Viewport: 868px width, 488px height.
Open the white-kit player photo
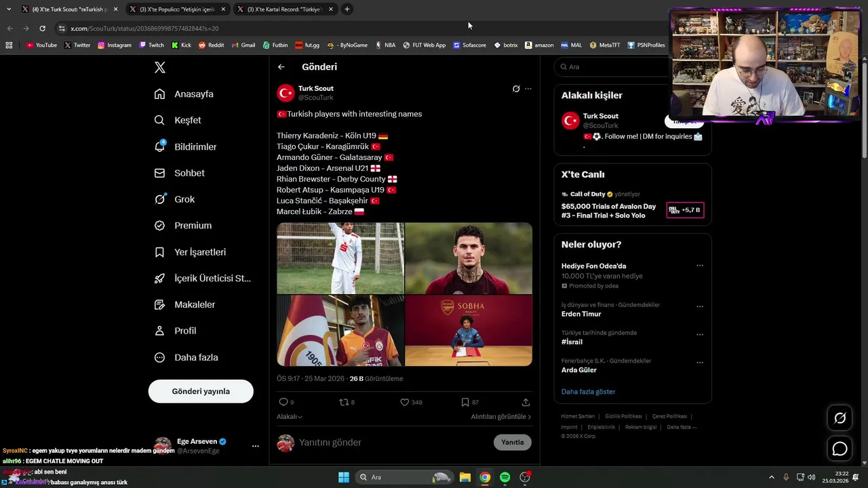pyautogui.click(x=340, y=258)
